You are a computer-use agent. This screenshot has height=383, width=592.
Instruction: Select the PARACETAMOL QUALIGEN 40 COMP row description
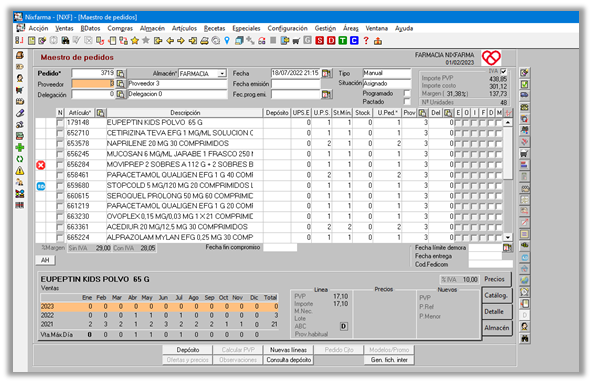[180, 175]
